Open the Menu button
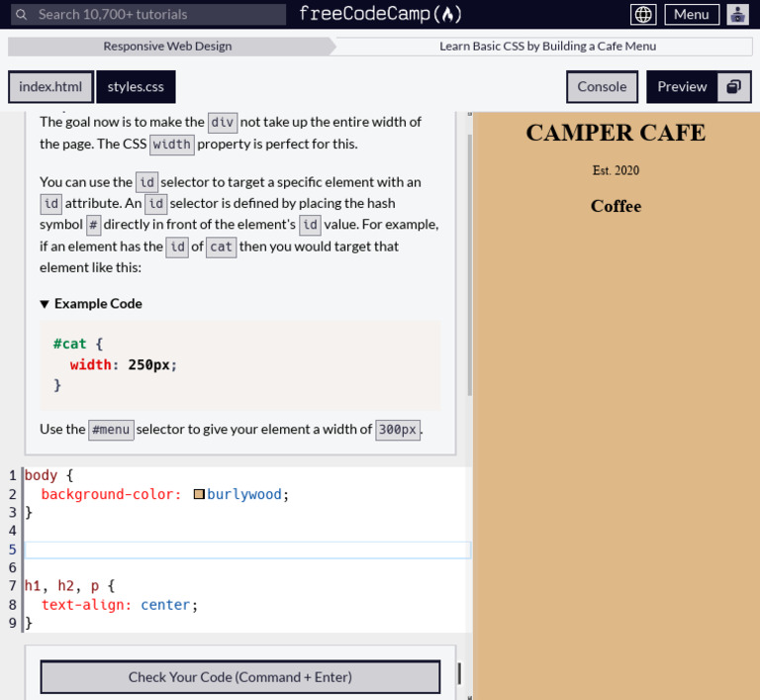Screen dimensions: 760x700 click(692, 15)
